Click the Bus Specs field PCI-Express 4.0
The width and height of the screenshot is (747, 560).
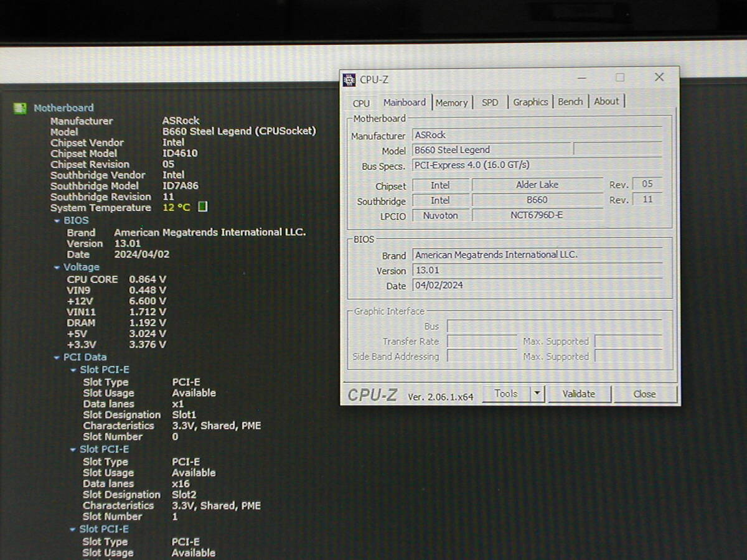click(537, 166)
